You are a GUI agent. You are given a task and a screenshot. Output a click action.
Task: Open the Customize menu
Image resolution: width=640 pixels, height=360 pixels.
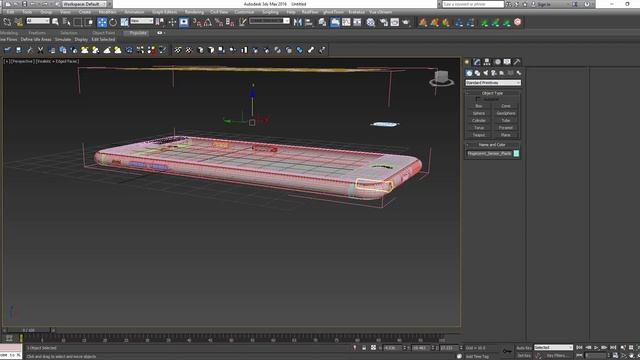244,12
